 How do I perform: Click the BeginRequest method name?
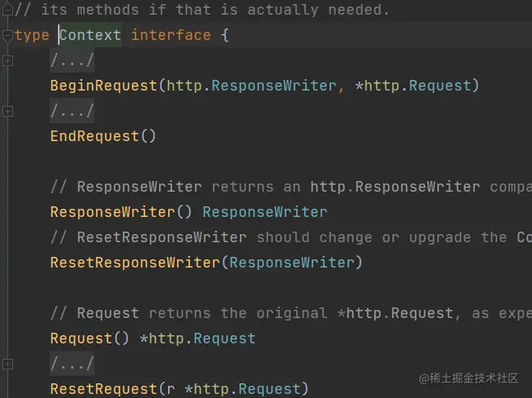point(104,86)
